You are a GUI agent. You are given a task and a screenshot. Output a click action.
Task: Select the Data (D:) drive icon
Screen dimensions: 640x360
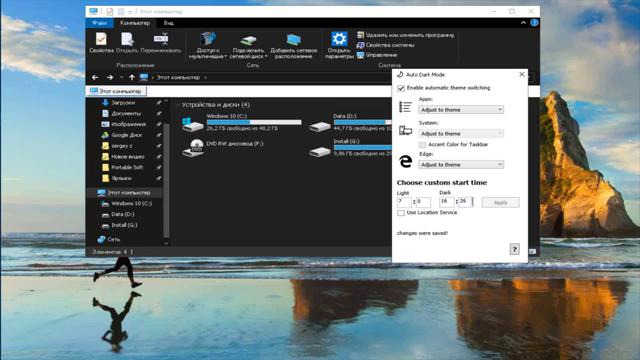pos(320,127)
